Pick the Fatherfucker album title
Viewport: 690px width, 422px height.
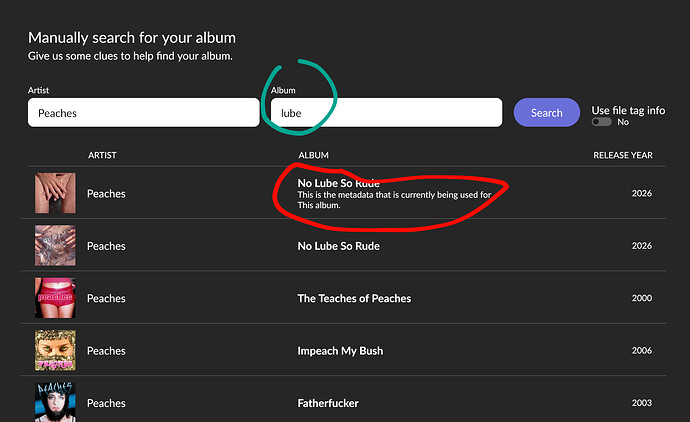(x=328, y=403)
